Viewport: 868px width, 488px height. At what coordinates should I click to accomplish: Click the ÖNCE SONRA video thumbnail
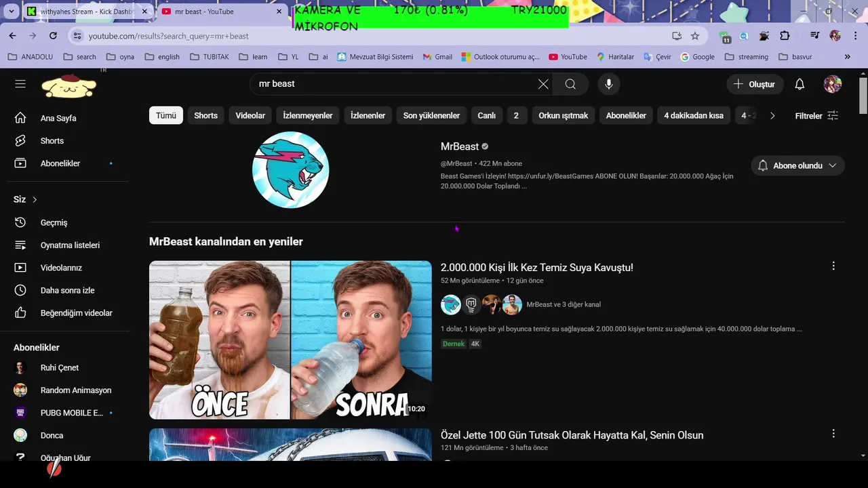click(x=290, y=340)
